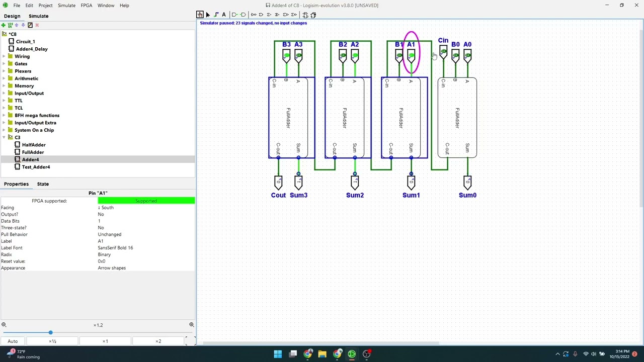
Task: Click the zoom in magnifier icon
Action: click(x=191, y=325)
